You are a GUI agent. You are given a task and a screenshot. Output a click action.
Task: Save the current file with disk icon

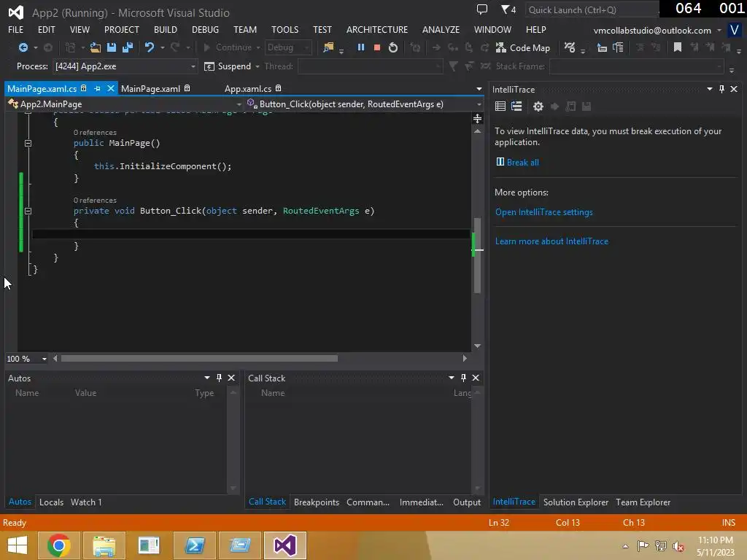112,47
